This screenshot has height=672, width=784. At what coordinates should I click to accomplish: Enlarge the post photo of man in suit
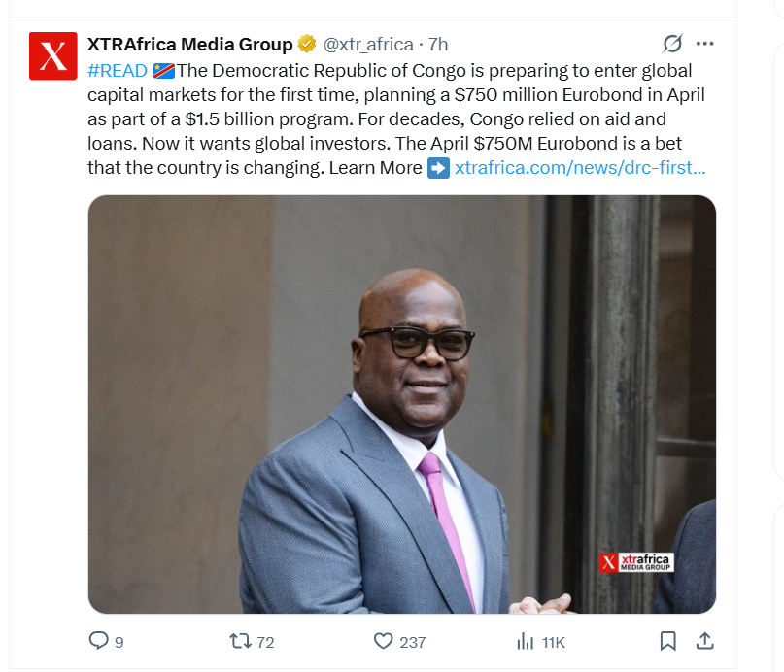[402, 404]
